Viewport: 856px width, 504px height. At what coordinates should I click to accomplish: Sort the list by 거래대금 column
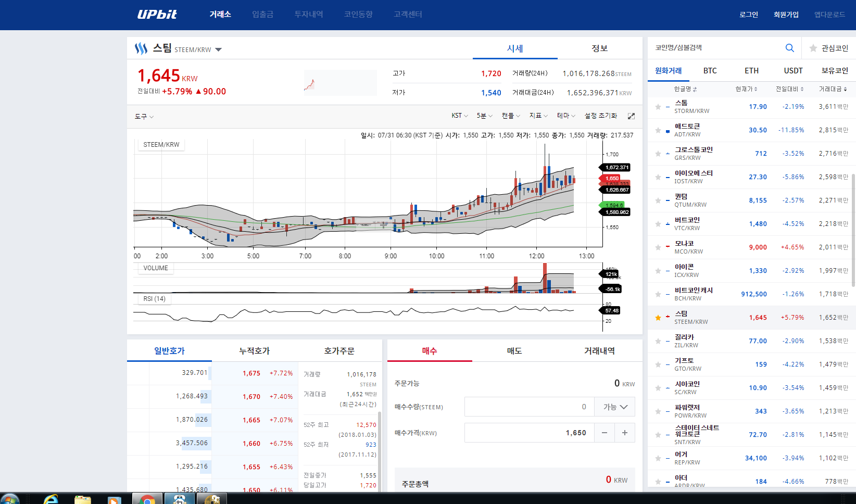point(833,89)
